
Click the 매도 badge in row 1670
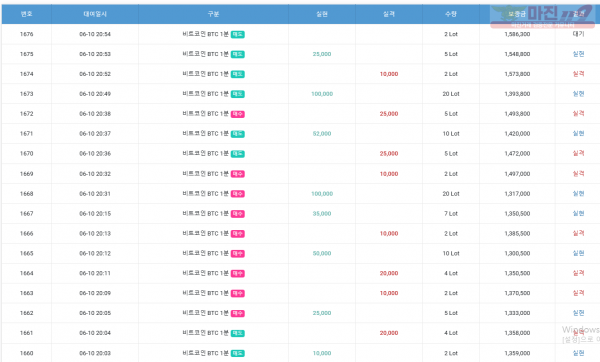(x=238, y=154)
